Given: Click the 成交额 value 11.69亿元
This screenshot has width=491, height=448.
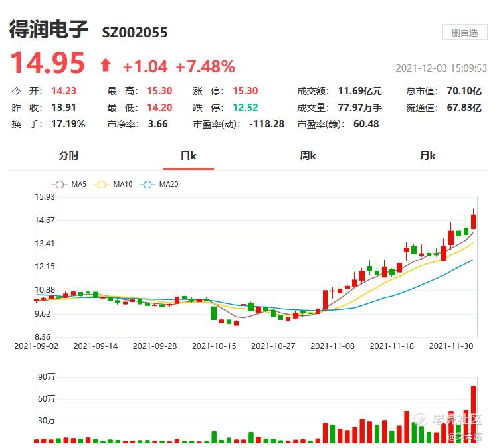Looking at the screenshot, I should pos(360,91).
